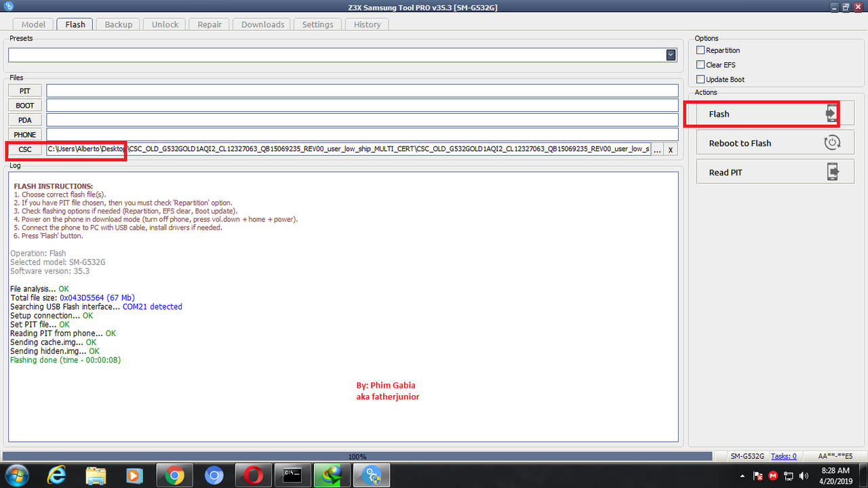The width and height of the screenshot is (868, 488).
Task: Click the BOOT file path field
Action: (x=362, y=105)
